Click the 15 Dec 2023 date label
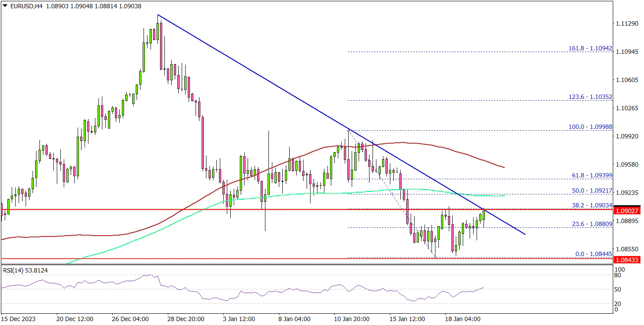The image size is (644, 325). (x=18, y=319)
